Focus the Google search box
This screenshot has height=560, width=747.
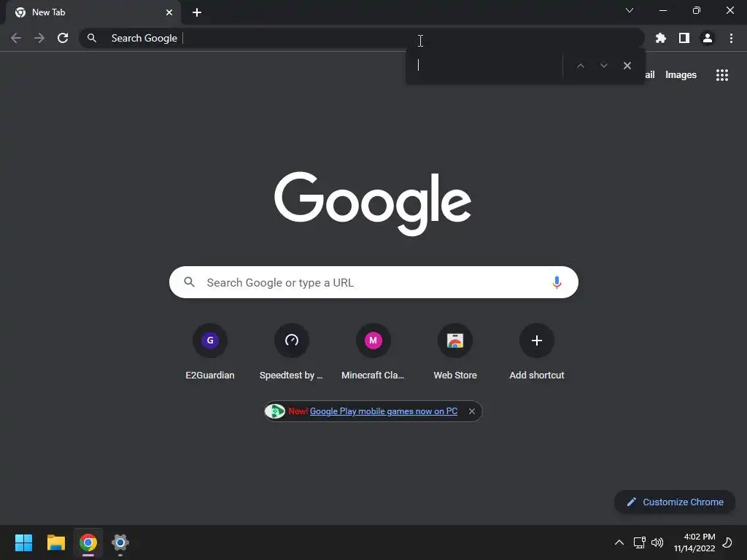pos(373,282)
